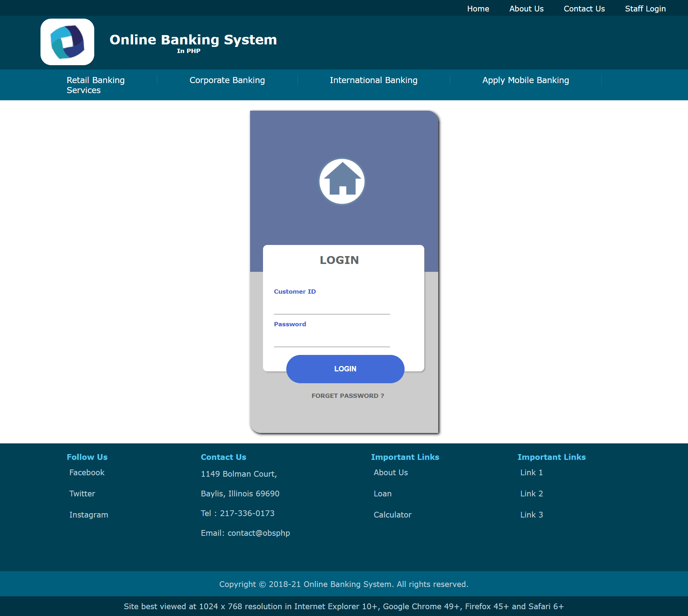
Task: Click the Contact Us footer heading
Action: click(x=223, y=457)
